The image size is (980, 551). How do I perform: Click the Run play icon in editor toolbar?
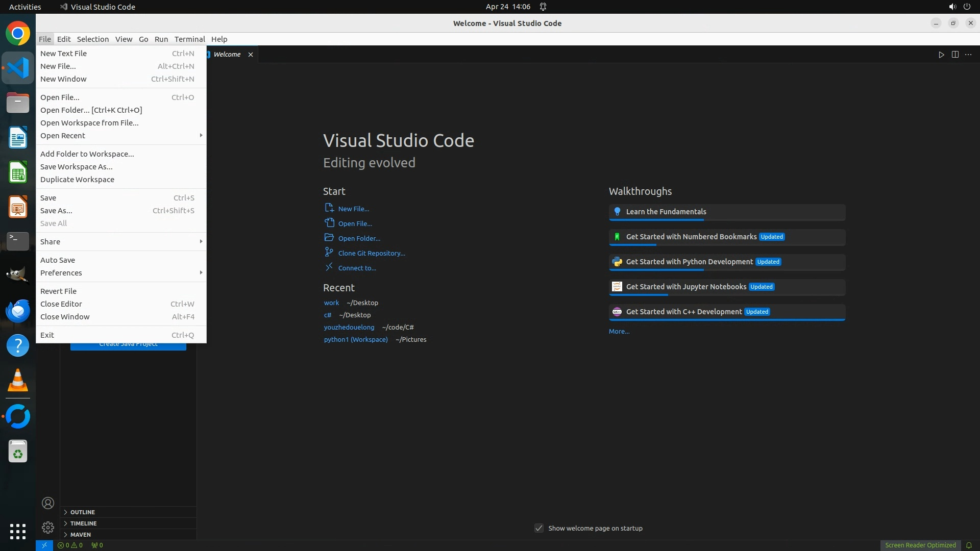941,55
